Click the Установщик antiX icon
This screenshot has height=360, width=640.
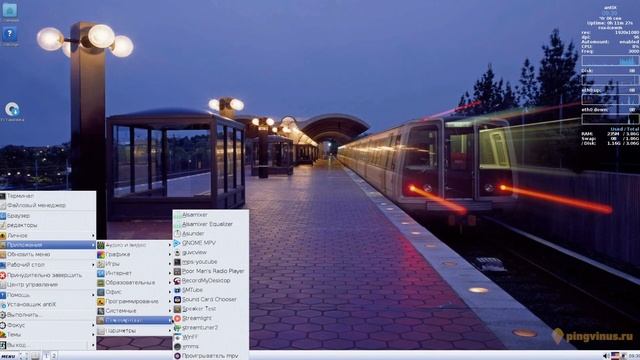click(x=2, y=304)
